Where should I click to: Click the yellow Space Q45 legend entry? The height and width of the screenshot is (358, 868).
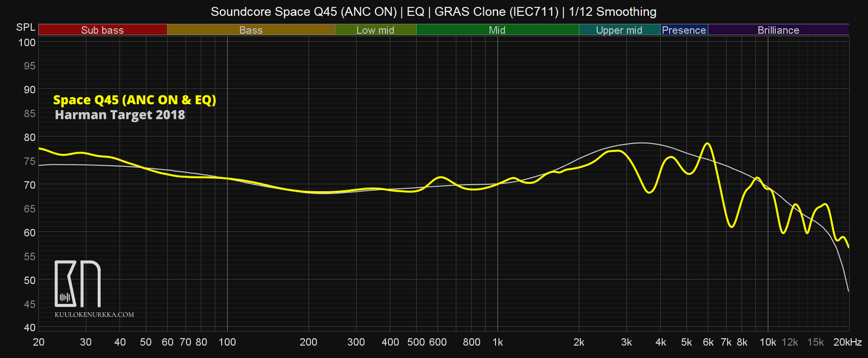(x=135, y=100)
